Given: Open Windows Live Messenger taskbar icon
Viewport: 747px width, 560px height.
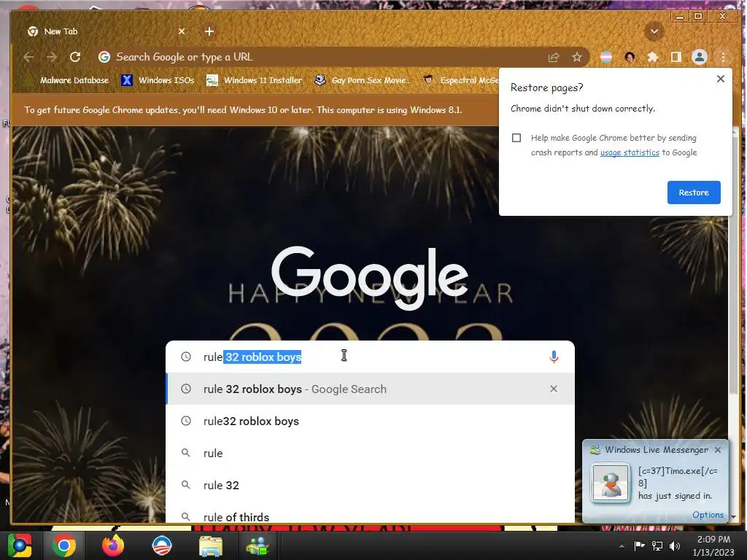Looking at the screenshot, I should coord(258,545).
